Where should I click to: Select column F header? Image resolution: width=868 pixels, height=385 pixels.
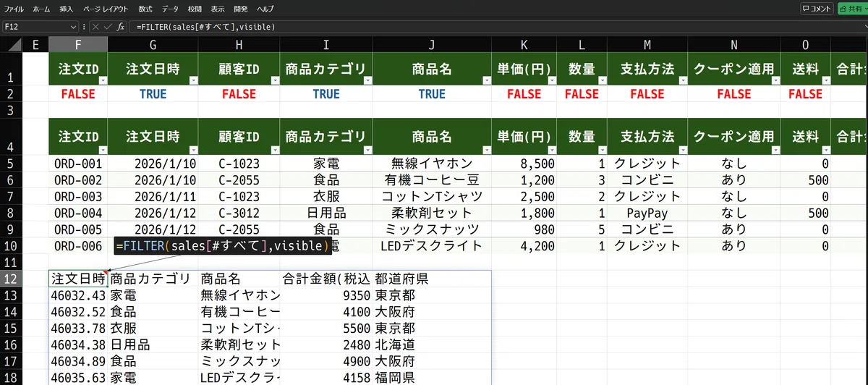point(78,45)
